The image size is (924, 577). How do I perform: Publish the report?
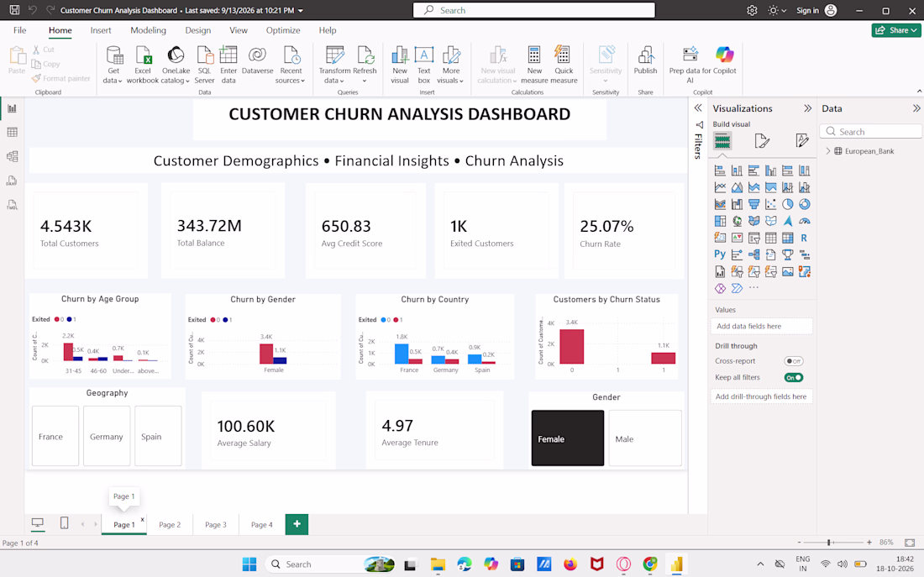645,61
